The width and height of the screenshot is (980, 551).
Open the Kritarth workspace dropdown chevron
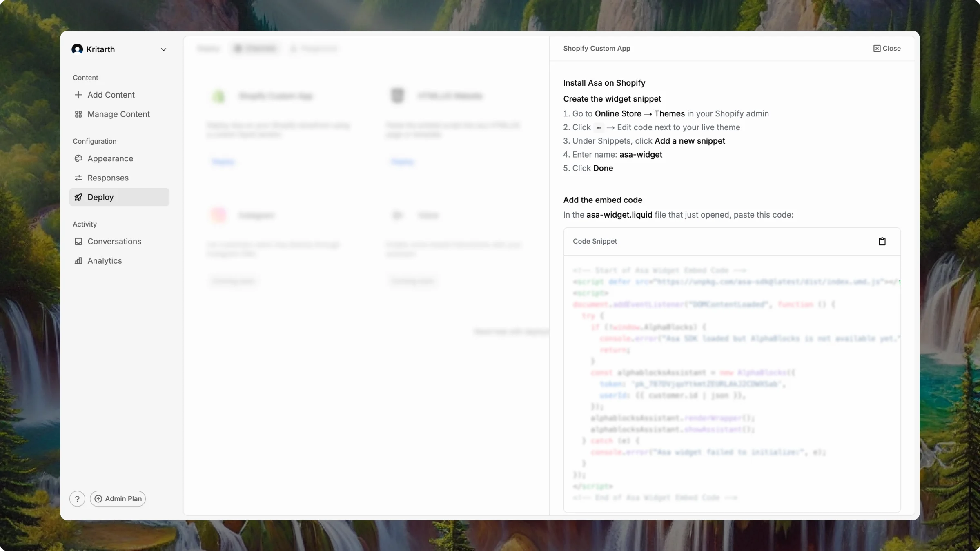tap(164, 49)
